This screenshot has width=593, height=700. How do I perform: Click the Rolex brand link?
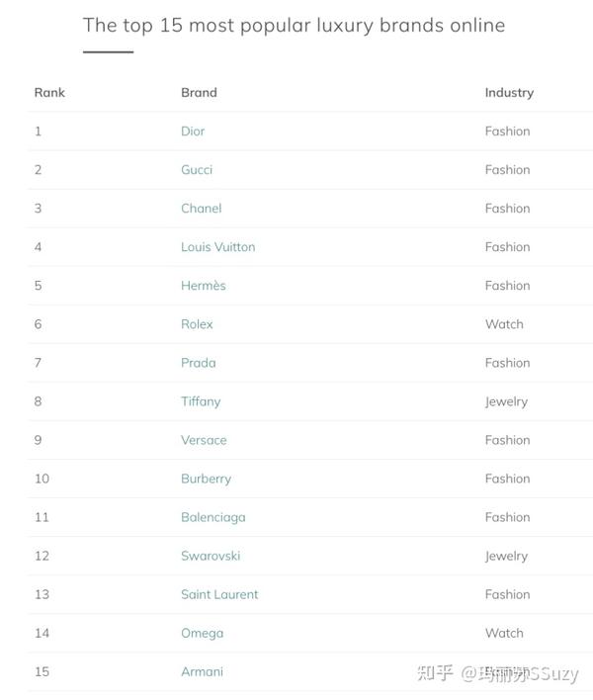[197, 324]
